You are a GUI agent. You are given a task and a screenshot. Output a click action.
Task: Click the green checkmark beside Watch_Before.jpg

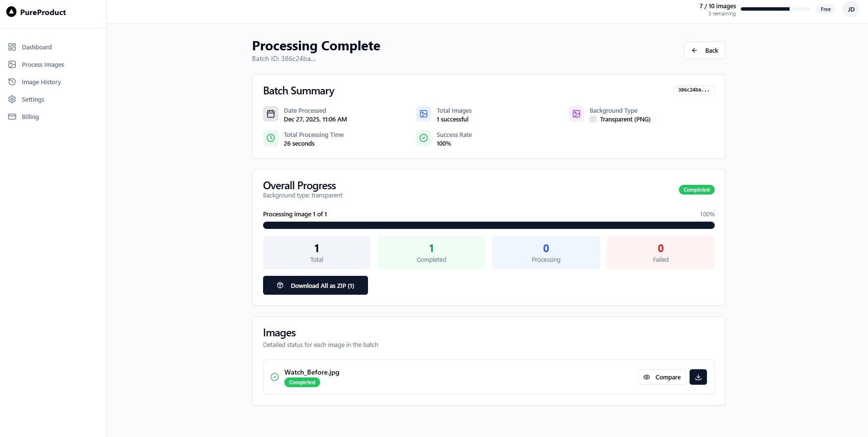coord(274,377)
